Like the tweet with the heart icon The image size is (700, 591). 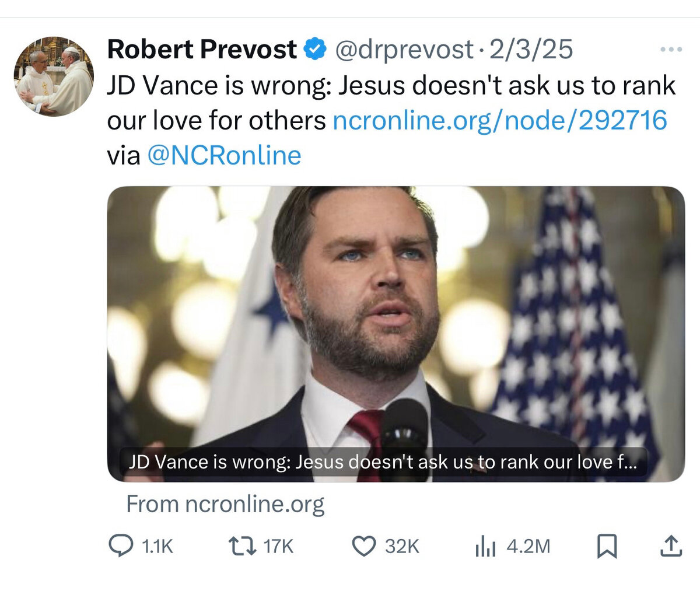pos(365,546)
